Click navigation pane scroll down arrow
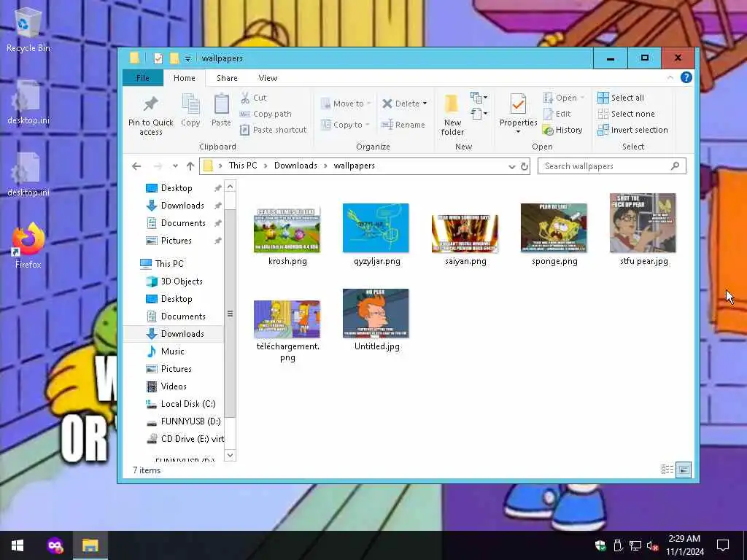 point(230,455)
